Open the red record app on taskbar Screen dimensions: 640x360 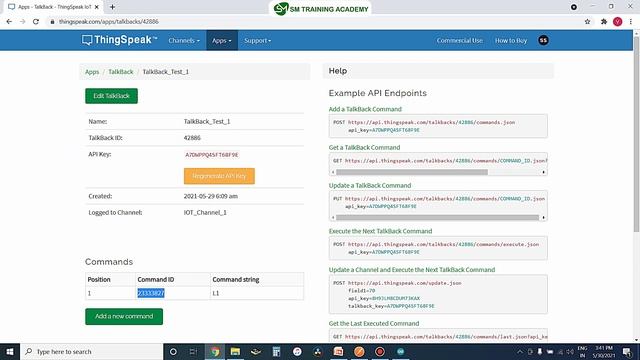pyautogui.click(x=380, y=351)
